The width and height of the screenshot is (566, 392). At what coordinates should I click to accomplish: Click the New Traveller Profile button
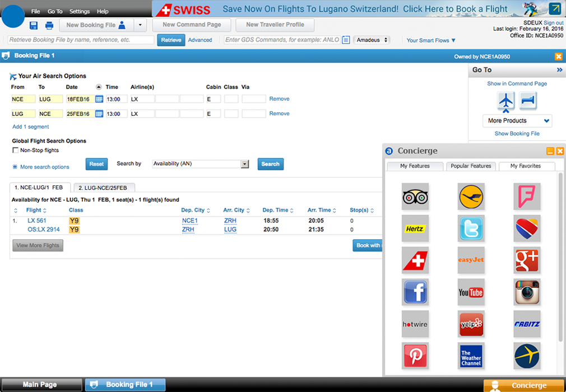coord(275,25)
